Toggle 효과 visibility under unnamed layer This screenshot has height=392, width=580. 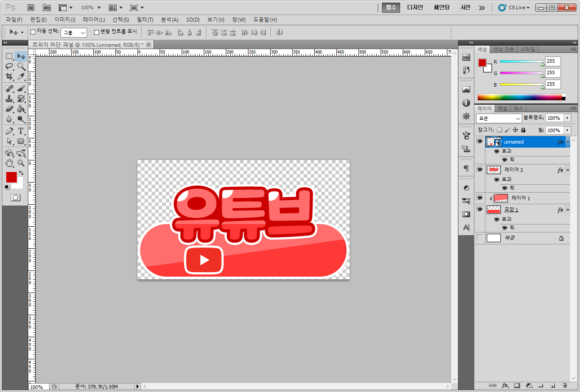pyautogui.click(x=496, y=151)
